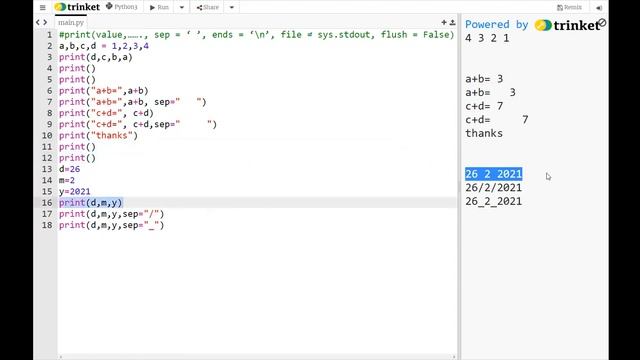Click output text 4 3 2 1

(487, 38)
